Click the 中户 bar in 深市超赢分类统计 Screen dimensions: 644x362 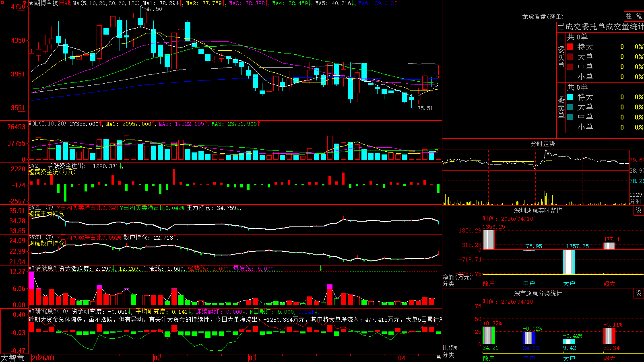click(529, 338)
